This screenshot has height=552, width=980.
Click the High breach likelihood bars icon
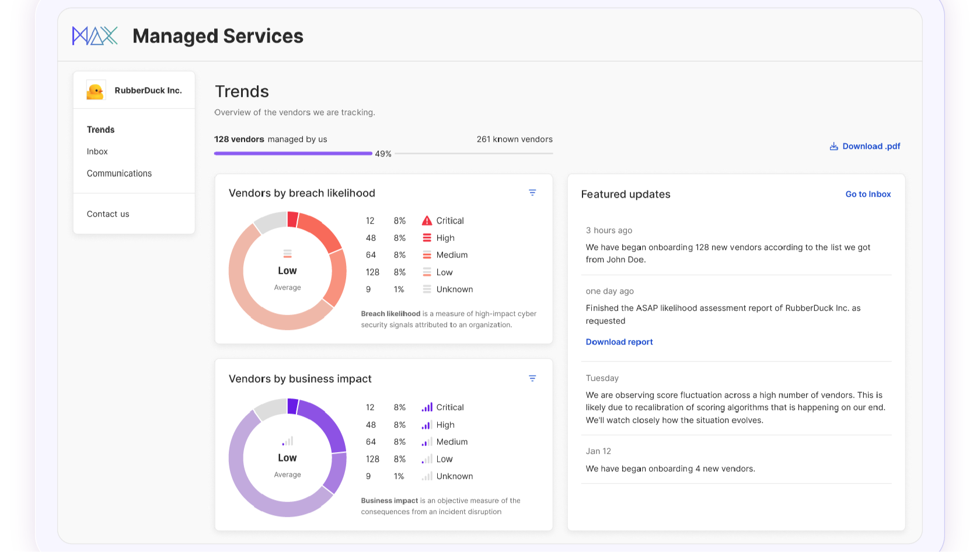[427, 238]
